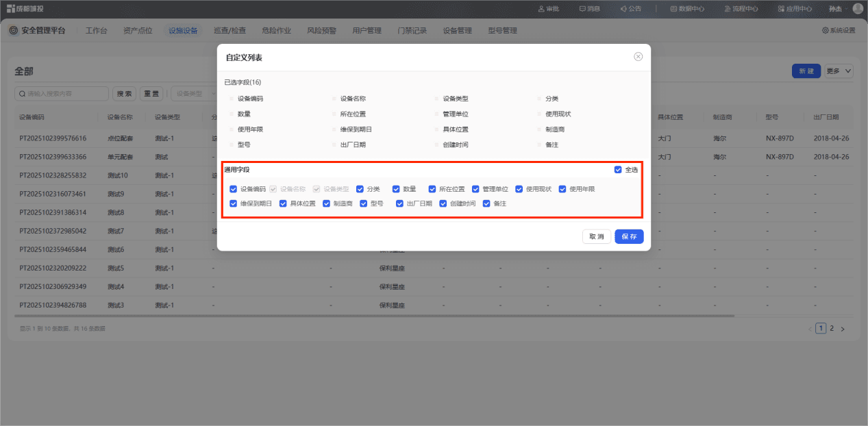Toggle the 出厂日期 checkbox
Viewport: 868px width, 426px height.
[x=400, y=203]
